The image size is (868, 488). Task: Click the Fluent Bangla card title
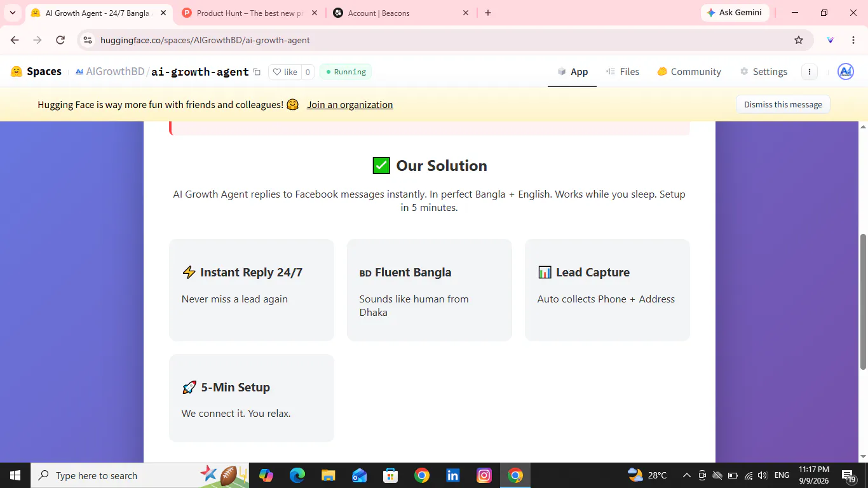click(405, 273)
